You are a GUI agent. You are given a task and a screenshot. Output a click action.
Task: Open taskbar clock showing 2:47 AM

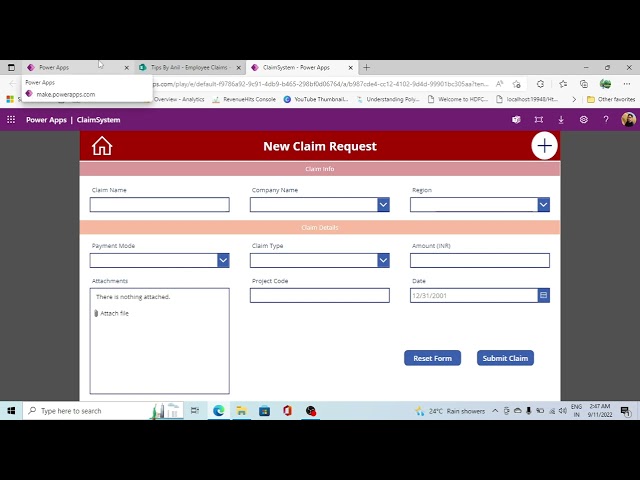pyautogui.click(x=600, y=411)
